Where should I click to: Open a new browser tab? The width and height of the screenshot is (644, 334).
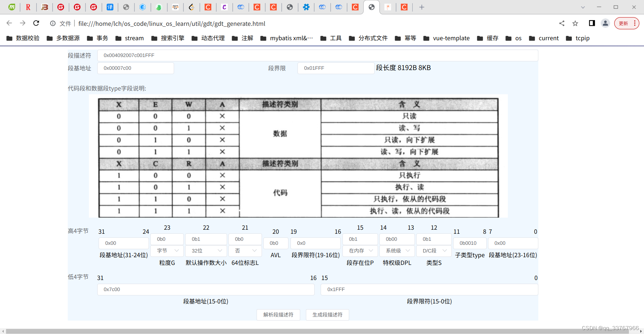[422, 7]
